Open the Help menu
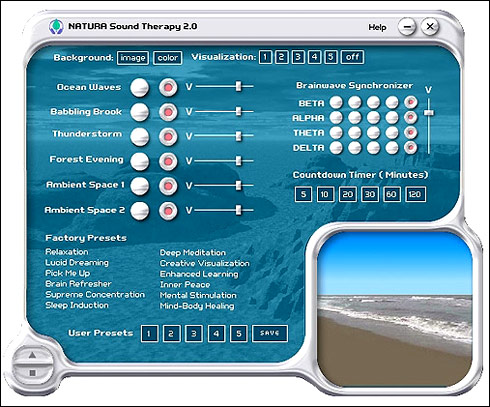Image resolution: width=490 pixels, height=407 pixels. (x=377, y=27)
